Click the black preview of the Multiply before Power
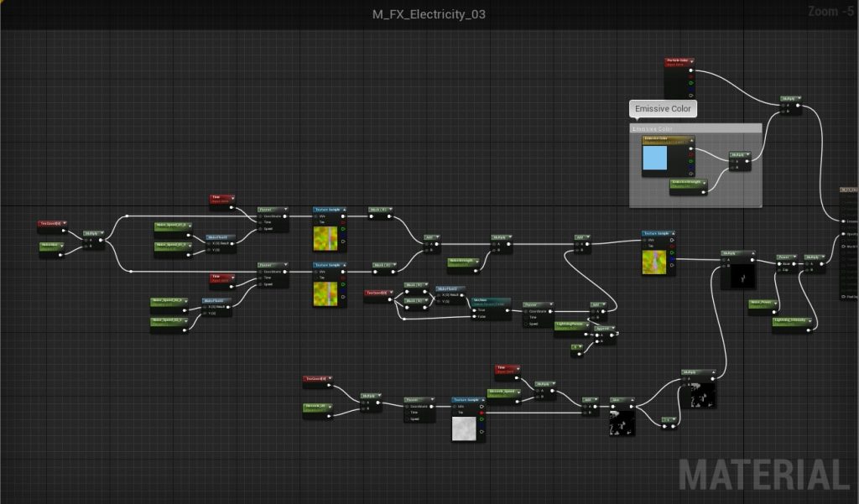The width and height of the screenshot is (859, 504). tap(743, 277)
